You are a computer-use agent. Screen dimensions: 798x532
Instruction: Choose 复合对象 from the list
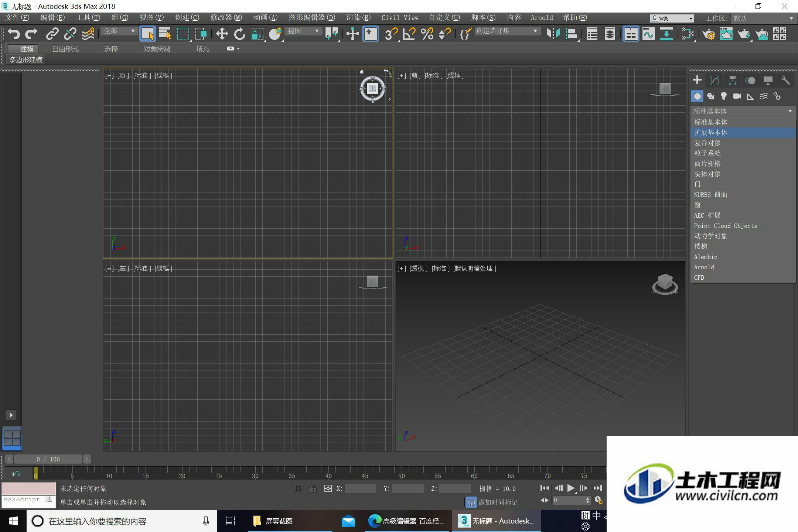[x=743, y=143]
